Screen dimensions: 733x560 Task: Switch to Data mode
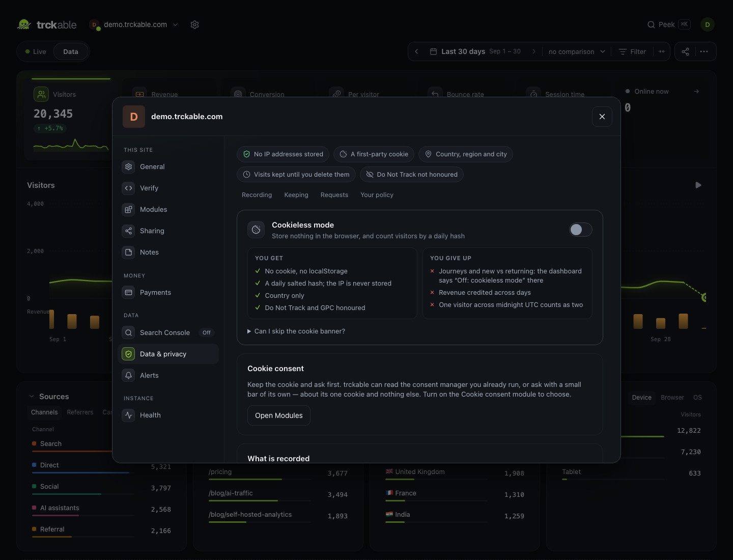(71, 51)
